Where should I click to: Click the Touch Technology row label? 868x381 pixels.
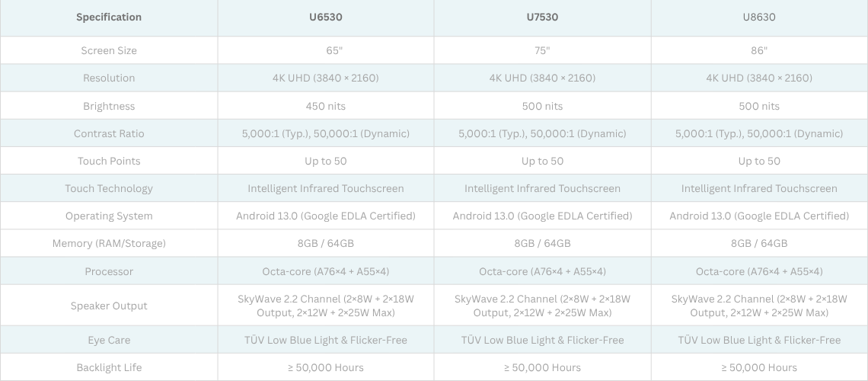pos(109,188)
